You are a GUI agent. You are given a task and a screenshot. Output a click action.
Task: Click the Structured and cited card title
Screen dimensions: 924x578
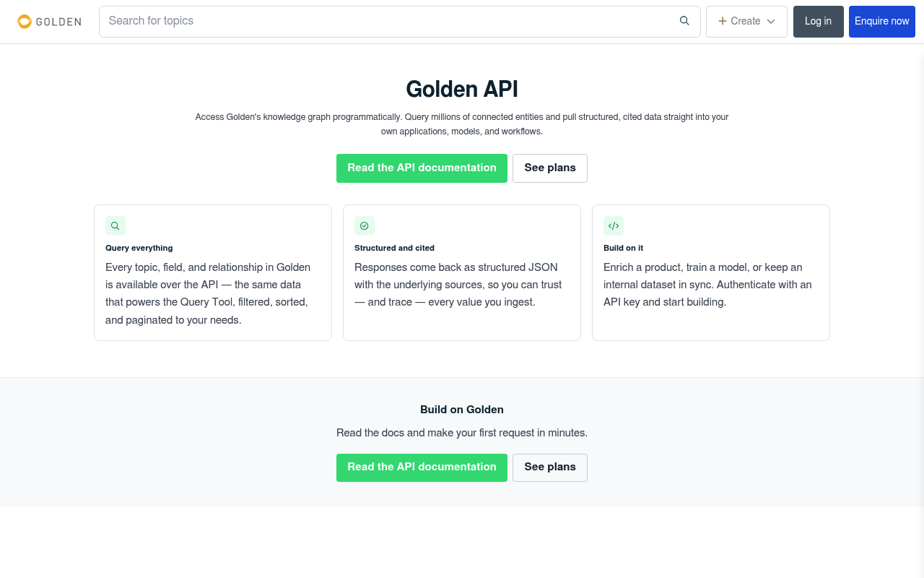394,248
